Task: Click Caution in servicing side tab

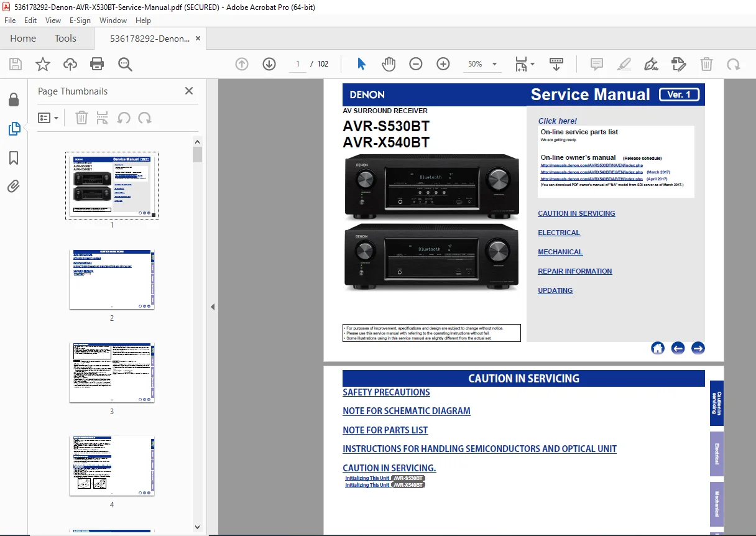Action: 717,404
